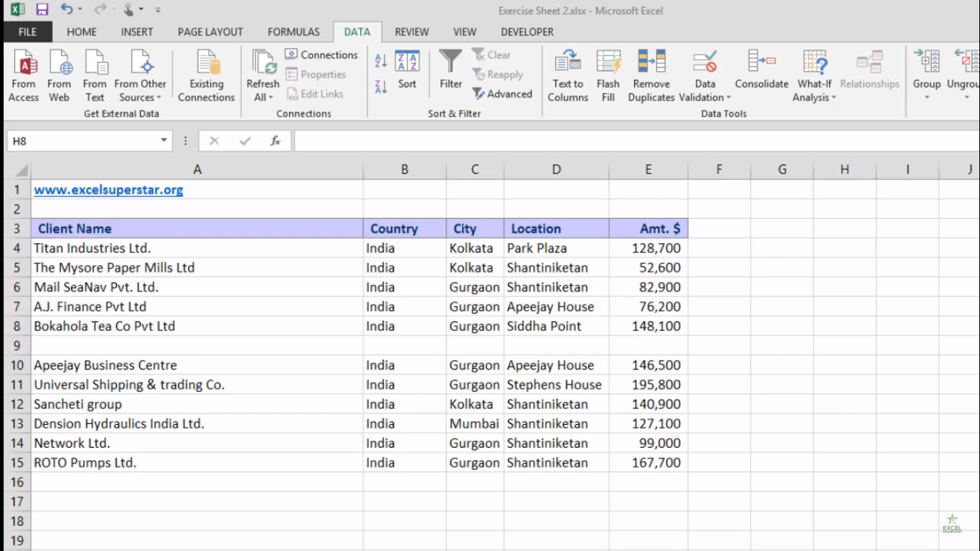Click the insert function fx icon
This screenshot has height=551, width=980.
(275, 141)
